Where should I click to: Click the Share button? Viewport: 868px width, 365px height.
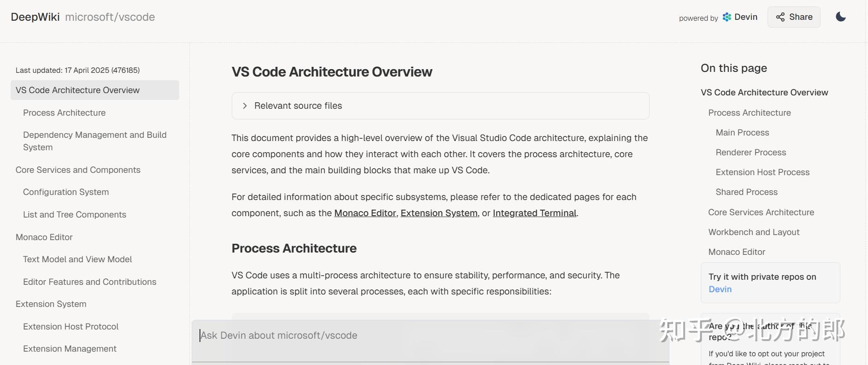coord(794,17)
